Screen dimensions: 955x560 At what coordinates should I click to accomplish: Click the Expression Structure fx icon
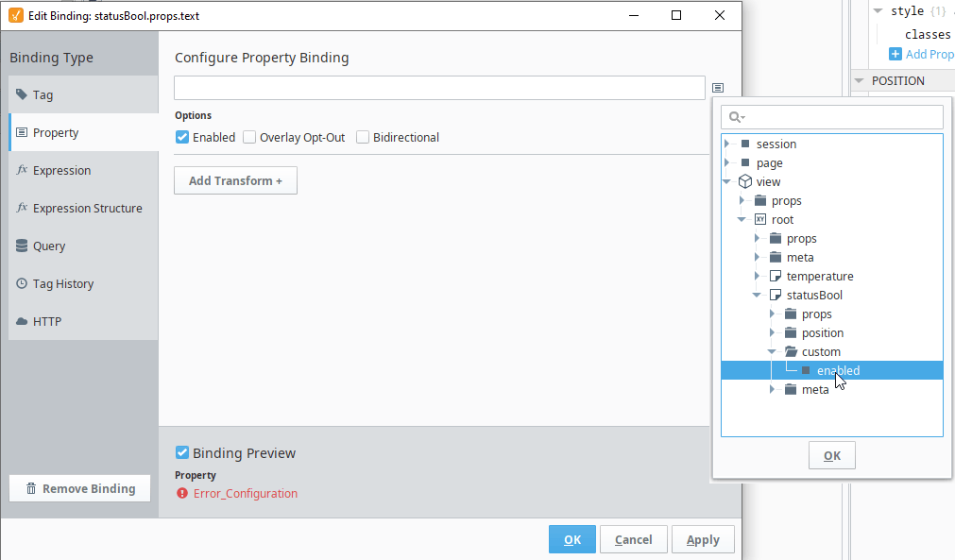[22, 208]
